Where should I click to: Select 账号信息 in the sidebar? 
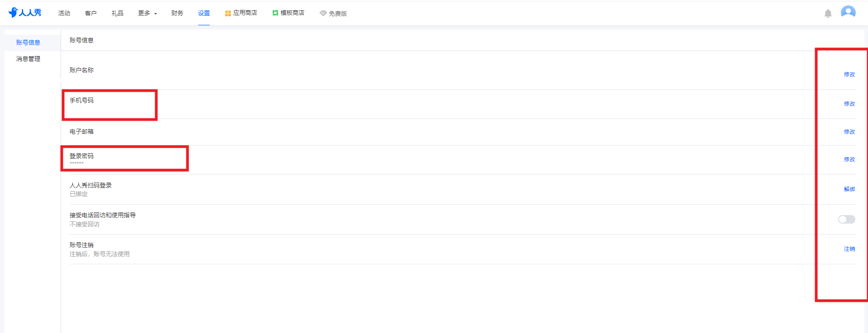pos(28,42)
